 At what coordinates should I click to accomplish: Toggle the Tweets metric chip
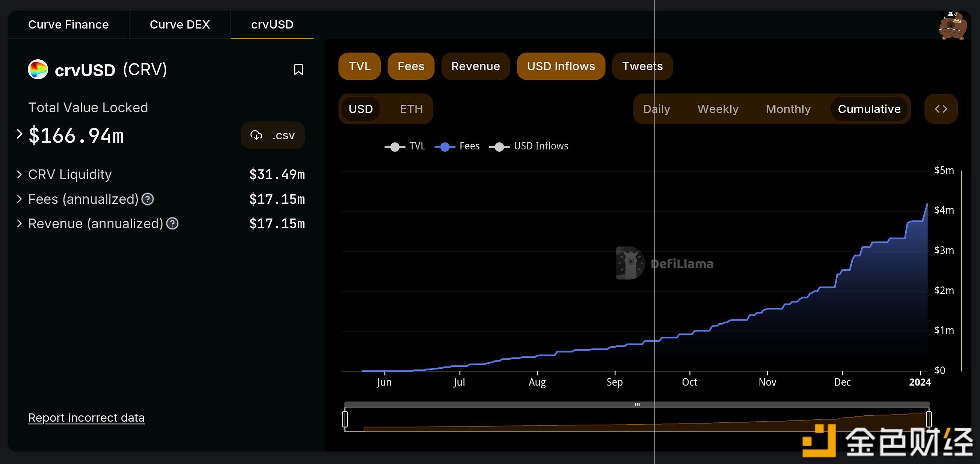(642, 66)
